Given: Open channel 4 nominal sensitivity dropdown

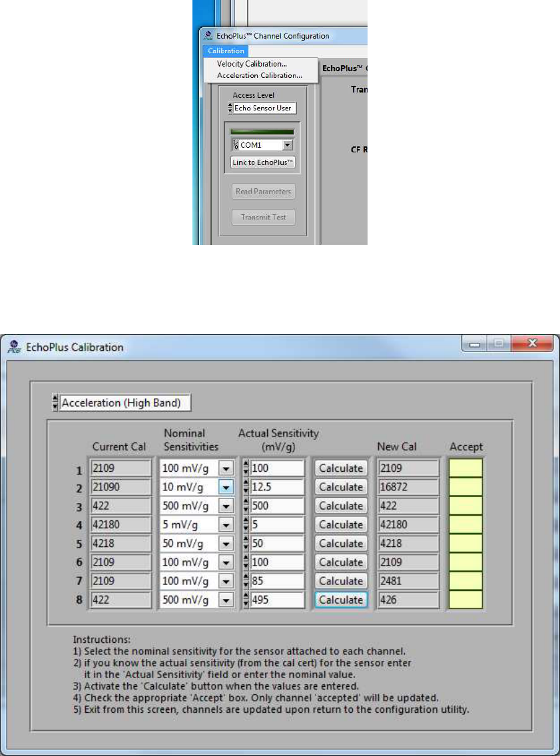Looking at the screenshot, I should pyautogui.click(x=226, y=524).
